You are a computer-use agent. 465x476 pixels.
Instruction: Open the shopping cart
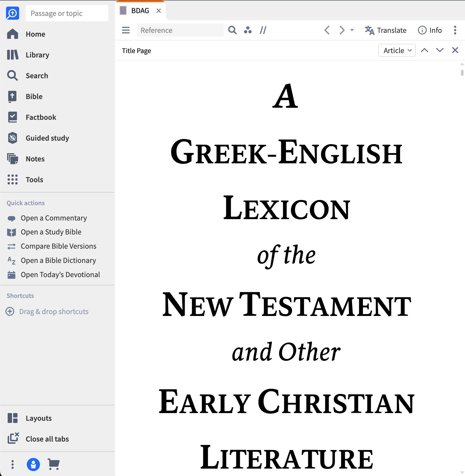[53, 464]
